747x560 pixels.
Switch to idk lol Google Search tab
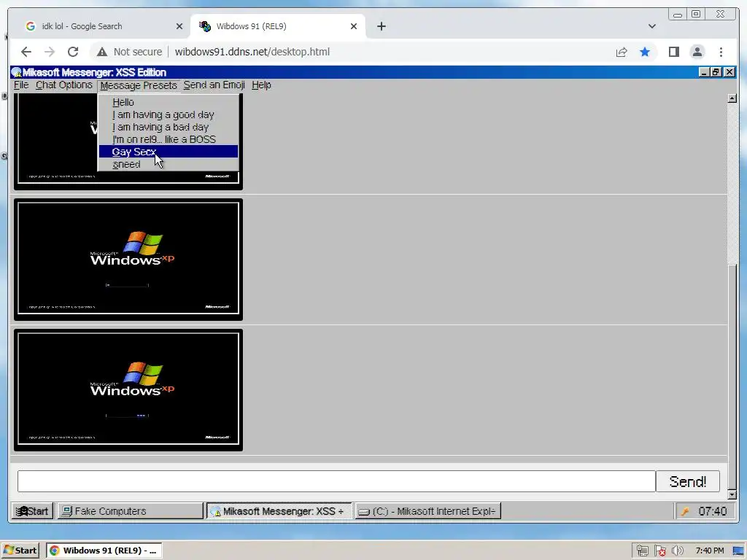click(x=100, y=26)
